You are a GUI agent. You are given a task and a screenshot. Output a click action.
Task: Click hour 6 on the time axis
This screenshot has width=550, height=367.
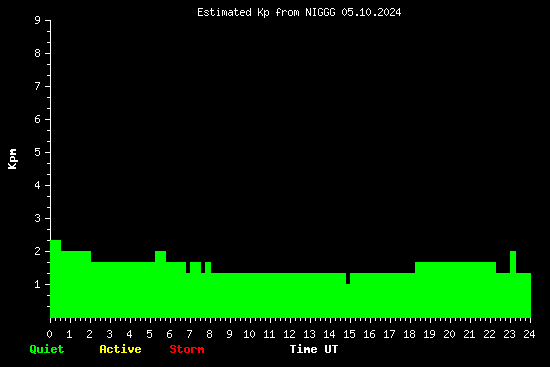(x=169, y=334)
